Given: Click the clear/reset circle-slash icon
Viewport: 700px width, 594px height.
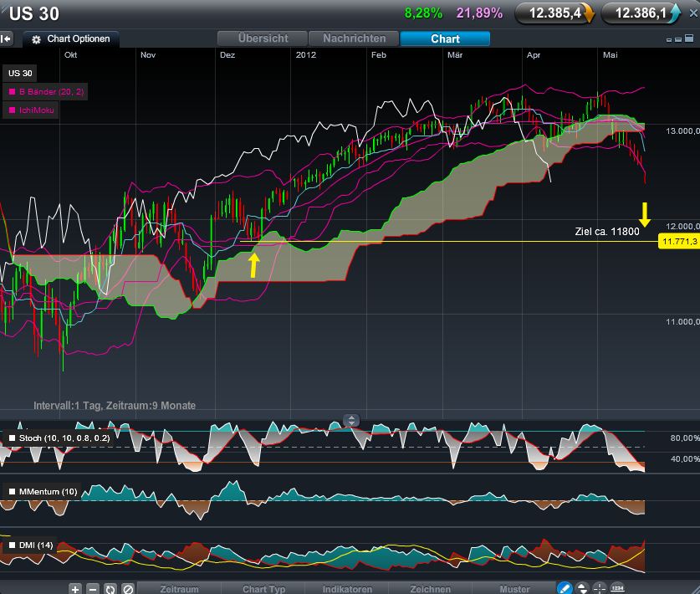Looking at the screenshot, I should [x=128, y=589].
